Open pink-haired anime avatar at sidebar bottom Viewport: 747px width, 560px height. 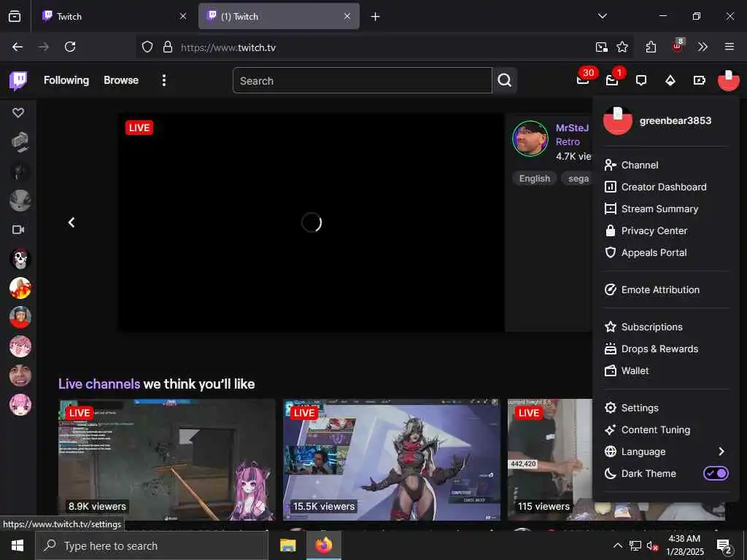(20, 405)
